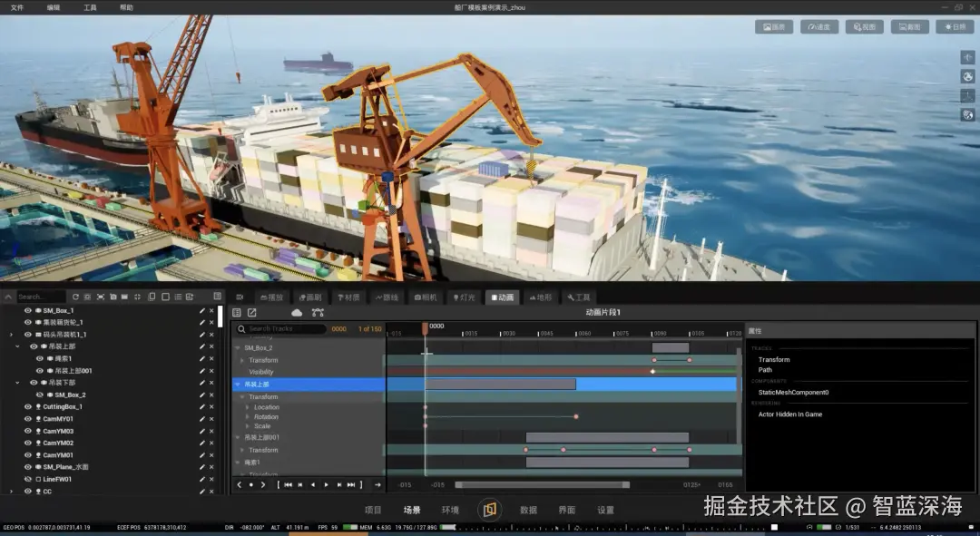Switch to 灯光 tab
Viewport: 980px width, 536px height.
(x=464, y=297)
